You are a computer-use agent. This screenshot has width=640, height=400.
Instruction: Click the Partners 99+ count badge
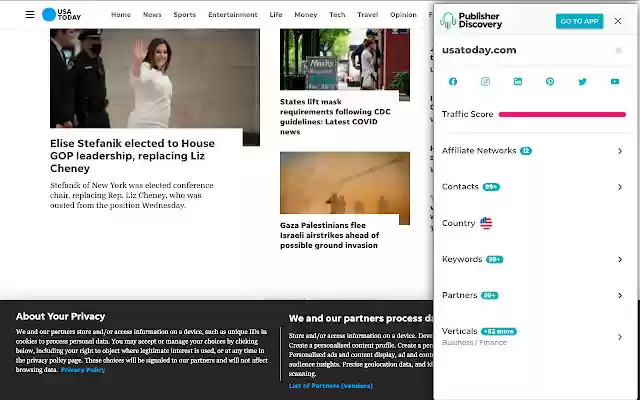coord(489,296)
